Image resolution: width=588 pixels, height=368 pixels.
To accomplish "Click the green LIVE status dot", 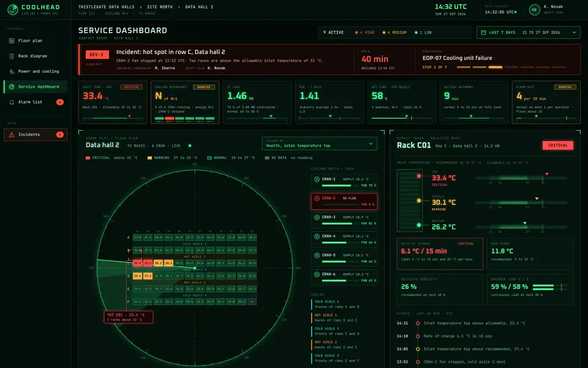I will click(190, 146).
